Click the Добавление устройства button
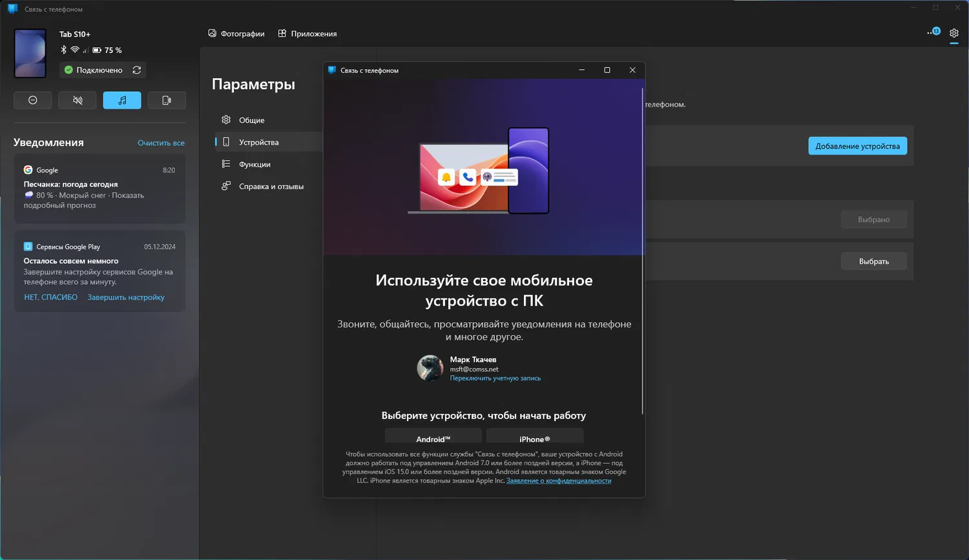 point(858,146)
